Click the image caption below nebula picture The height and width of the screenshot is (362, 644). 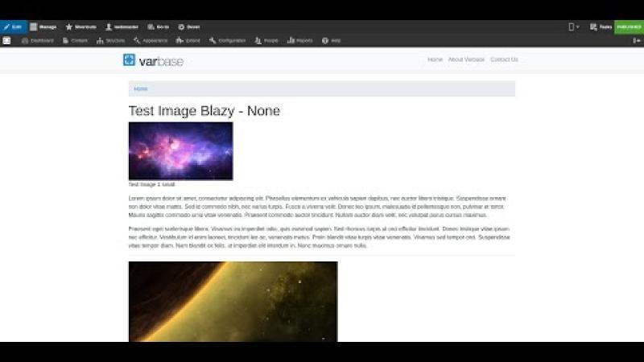click(151, 185)
